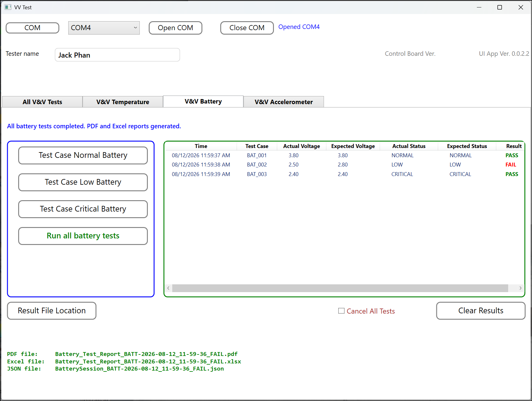Select the BAT_003 test case cell
The width and height of the screenshot is (532, 401).
(257, 174)
